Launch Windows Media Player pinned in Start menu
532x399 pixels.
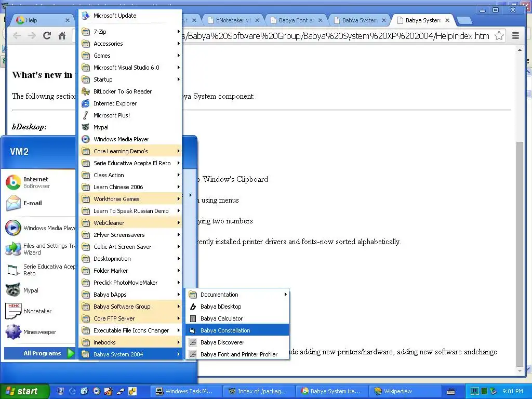(x=39, y=228)
